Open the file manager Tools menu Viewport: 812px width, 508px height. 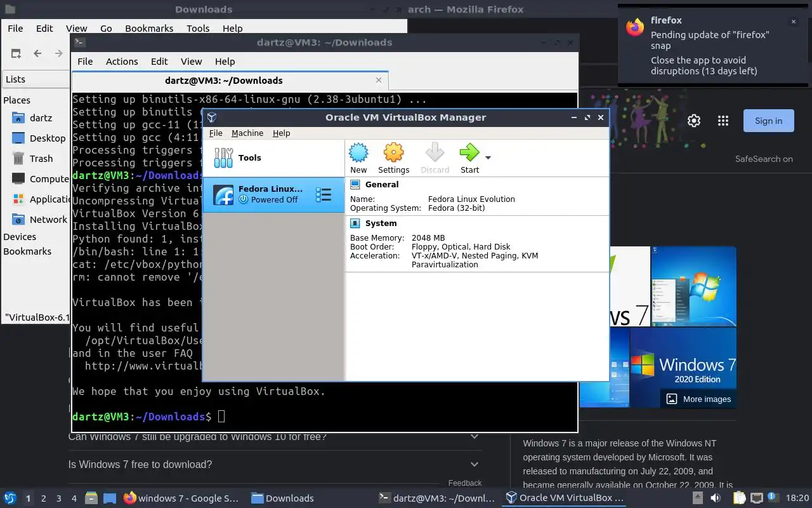pos(198,28)
